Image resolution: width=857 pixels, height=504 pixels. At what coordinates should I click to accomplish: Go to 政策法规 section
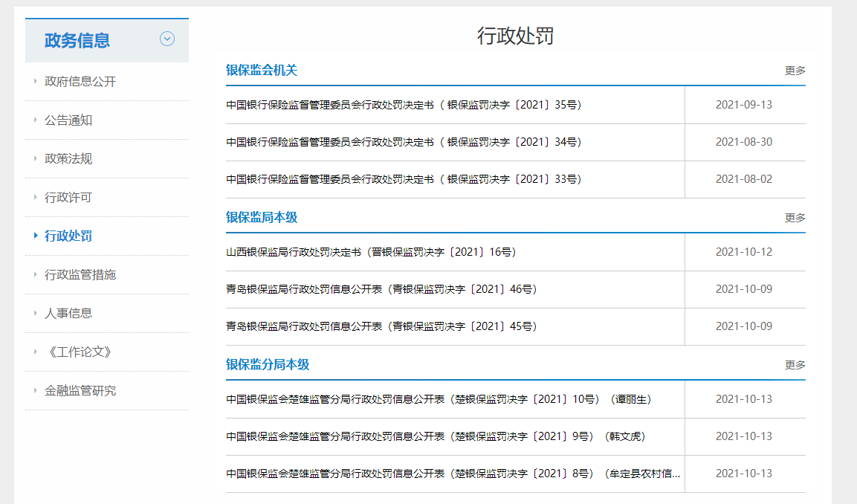[68, 158]
